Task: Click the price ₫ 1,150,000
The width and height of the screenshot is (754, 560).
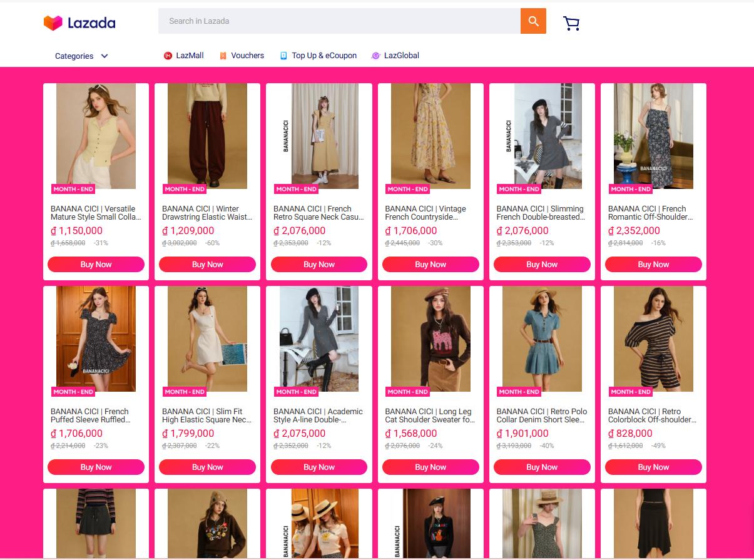Action: 76,231
